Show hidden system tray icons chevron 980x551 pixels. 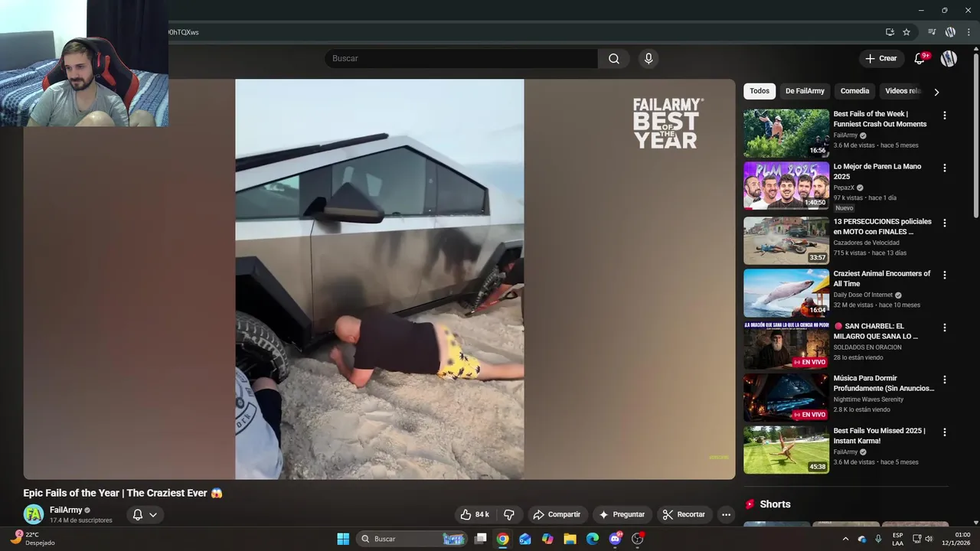845,539
